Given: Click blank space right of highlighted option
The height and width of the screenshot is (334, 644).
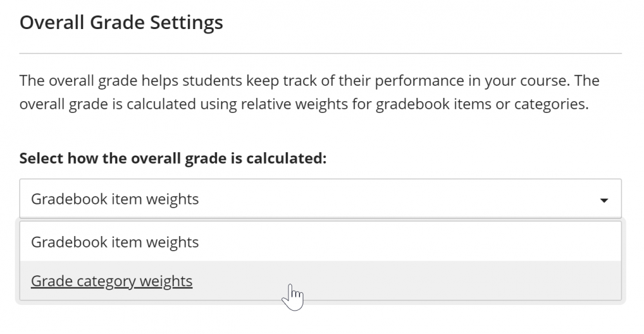Looking at the screenshot, I should pyautogui.click(x=451, y=281).
